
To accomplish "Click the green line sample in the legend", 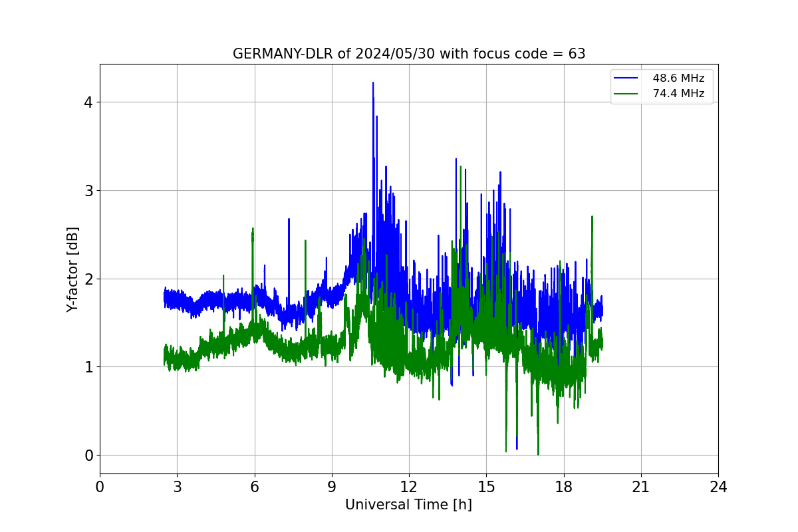I will [626, 94].
